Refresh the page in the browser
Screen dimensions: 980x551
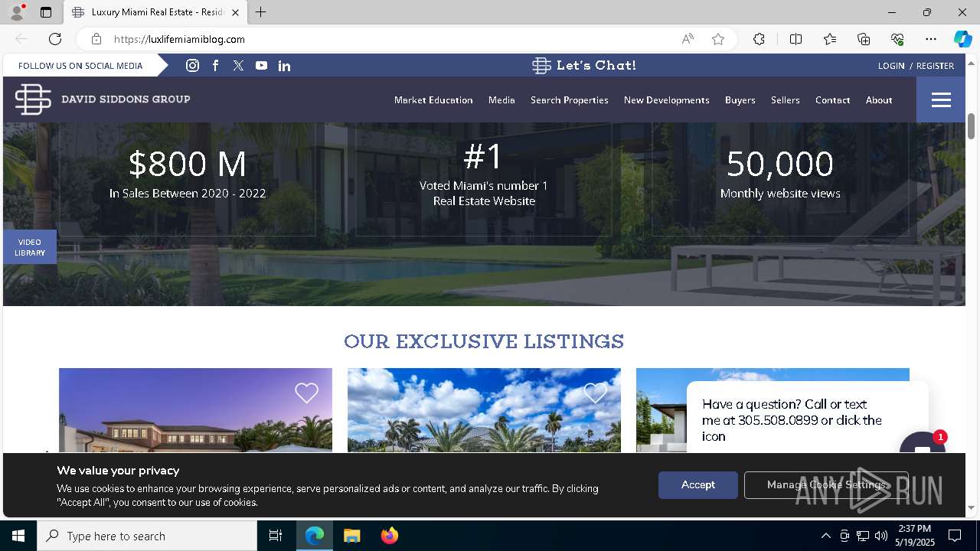[55, 39]
